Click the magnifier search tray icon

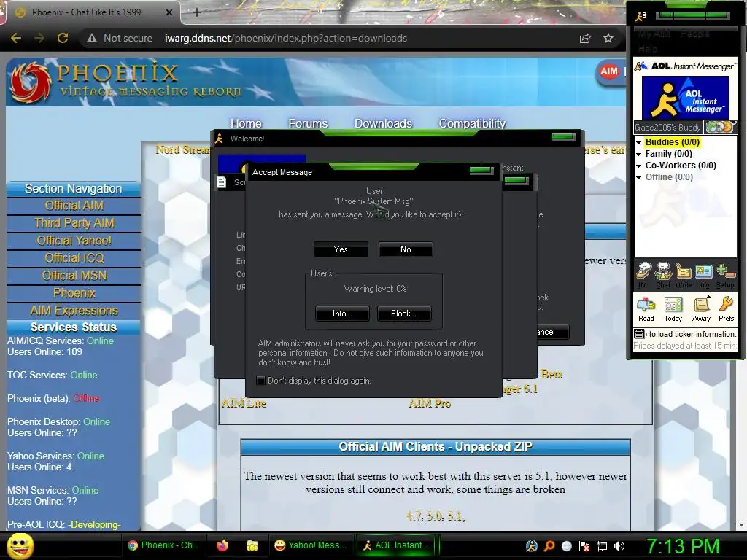(x=549, y=545)
